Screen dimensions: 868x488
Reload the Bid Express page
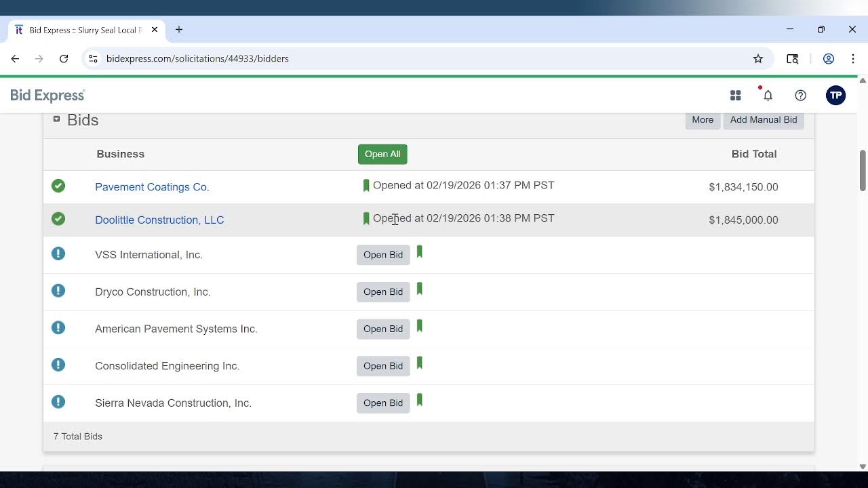point(64,59)
